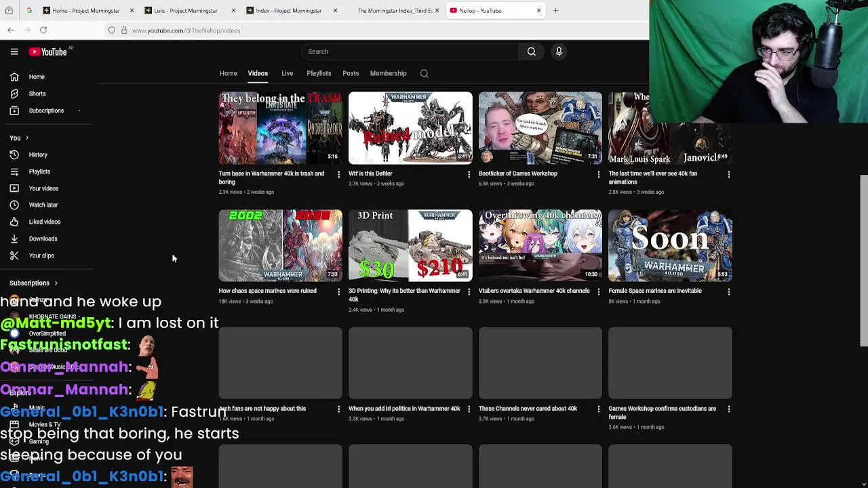Image resolution: width=868 pixels, height=488 pixels.
Task: Expand the sidebar Subscriptions list header
Action: [x=34, y=283]
